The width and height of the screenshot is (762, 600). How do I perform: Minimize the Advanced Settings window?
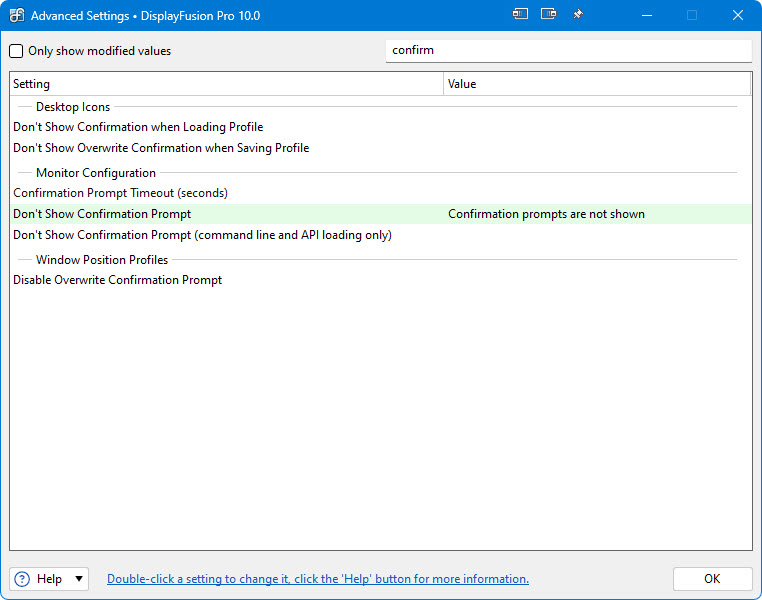pos(646,15)
